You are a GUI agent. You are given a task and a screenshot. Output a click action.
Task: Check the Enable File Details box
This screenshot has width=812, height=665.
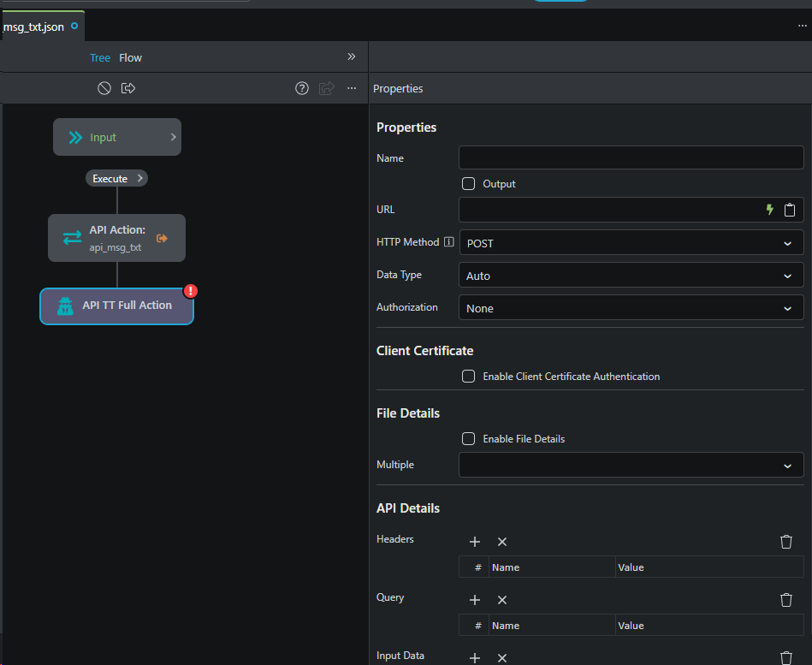pyautogui.click(x=469, y=438)
